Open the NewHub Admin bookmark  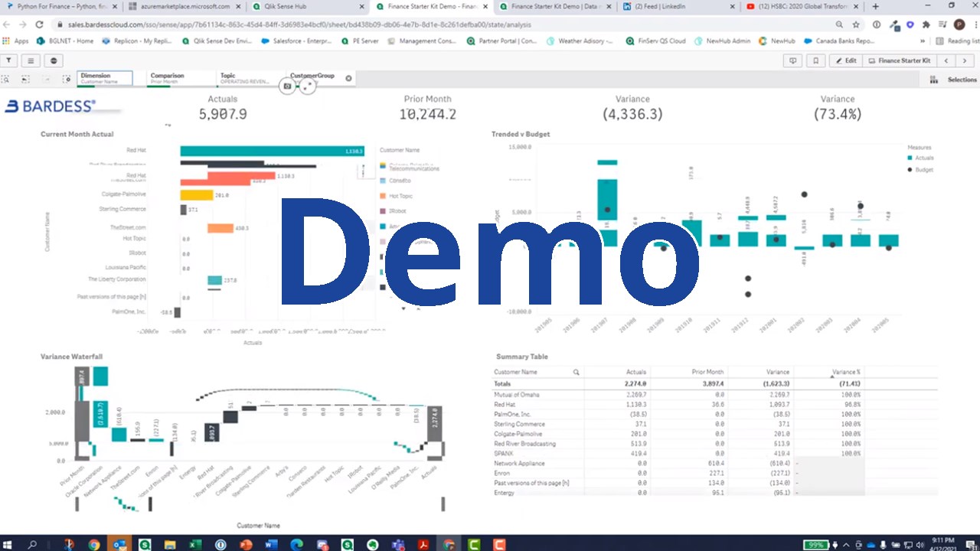coord(721,41)
